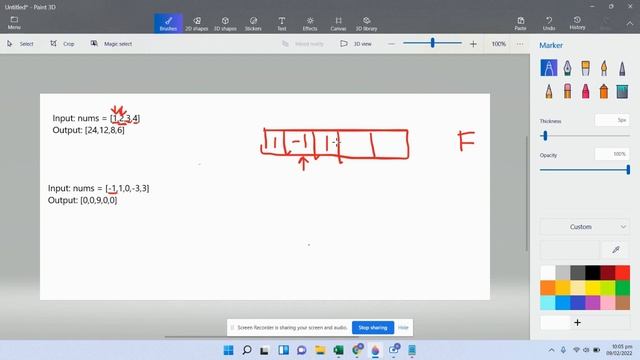Toggle Mixed reality mode
Screen dimensions: 640x360
302,44
